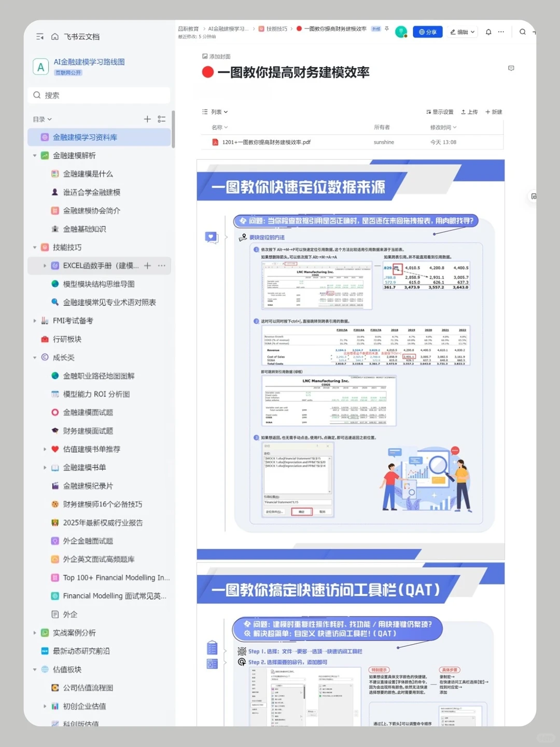Click the sunshine profile avatar
560x747 pixels.
tap(401, 32)
